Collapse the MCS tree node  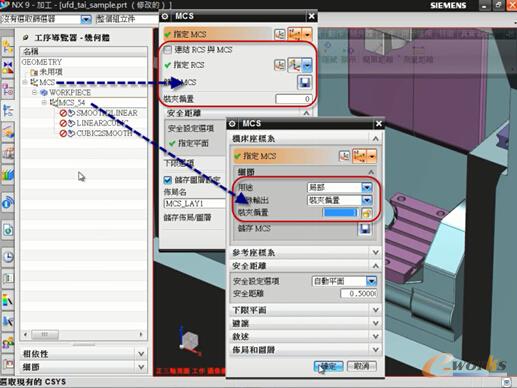pyautogui.click(x=25, y=82)
